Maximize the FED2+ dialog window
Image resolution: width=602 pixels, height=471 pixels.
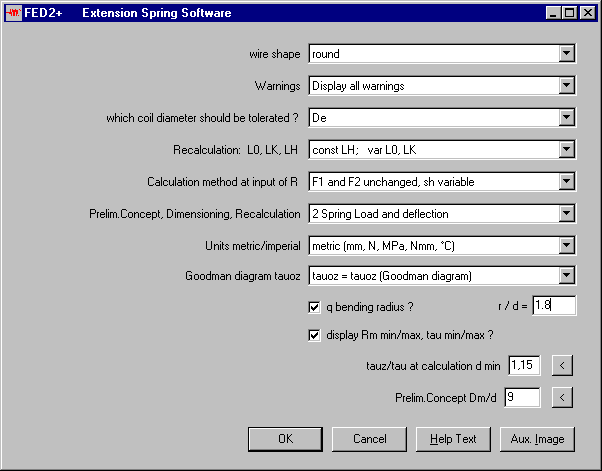click(x=567, y=13)
